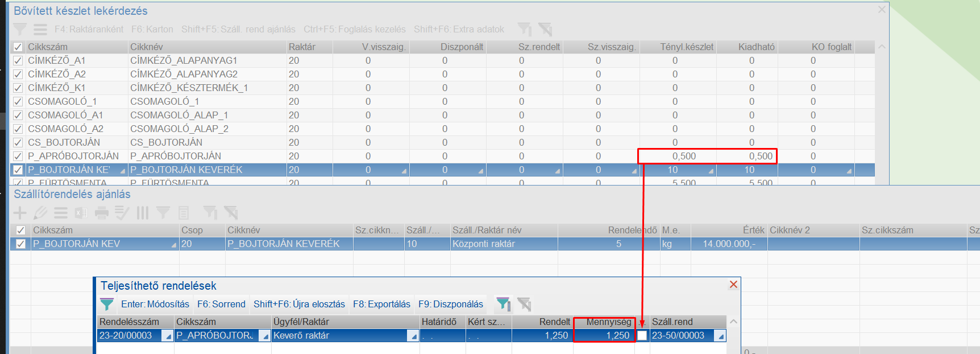Screen dimensions: 980x354
Task: Click the printer icon in Szállítórendelés ajánlás
Action: pyautogui.click(x=102, y=213)
